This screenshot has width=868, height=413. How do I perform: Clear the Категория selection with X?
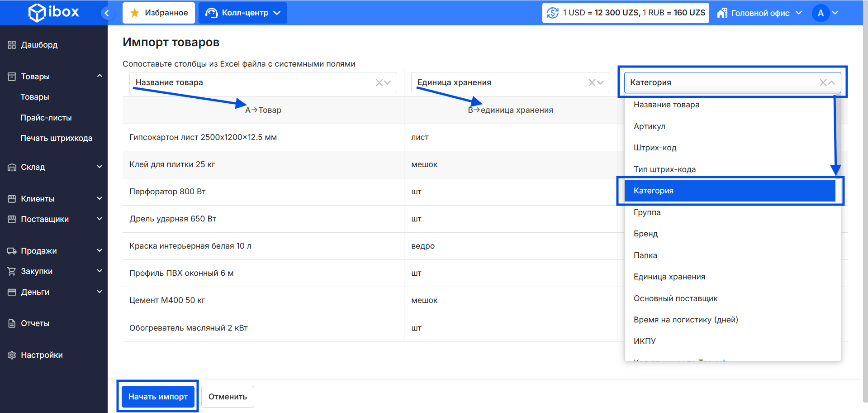[x=823, y=82]
